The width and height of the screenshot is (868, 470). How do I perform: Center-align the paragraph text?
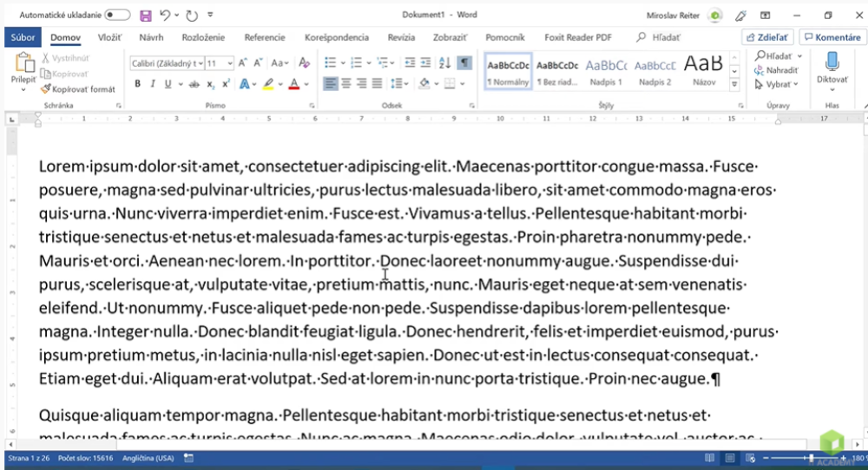347,84
